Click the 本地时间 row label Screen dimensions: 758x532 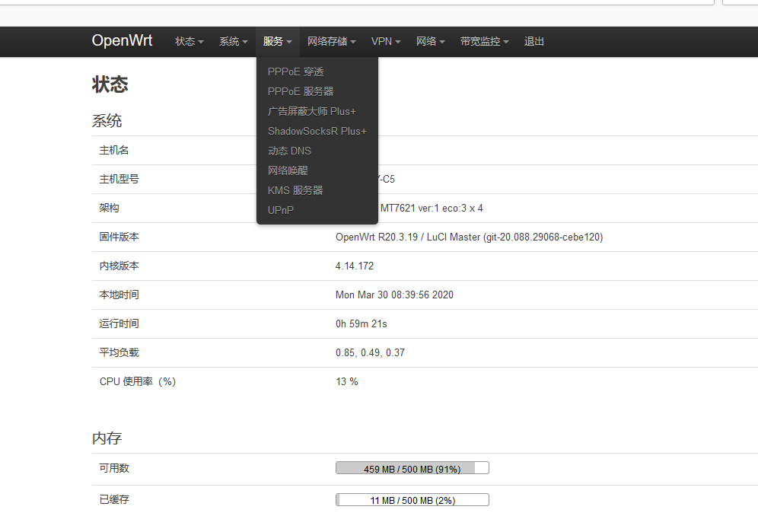pos(119,295)
